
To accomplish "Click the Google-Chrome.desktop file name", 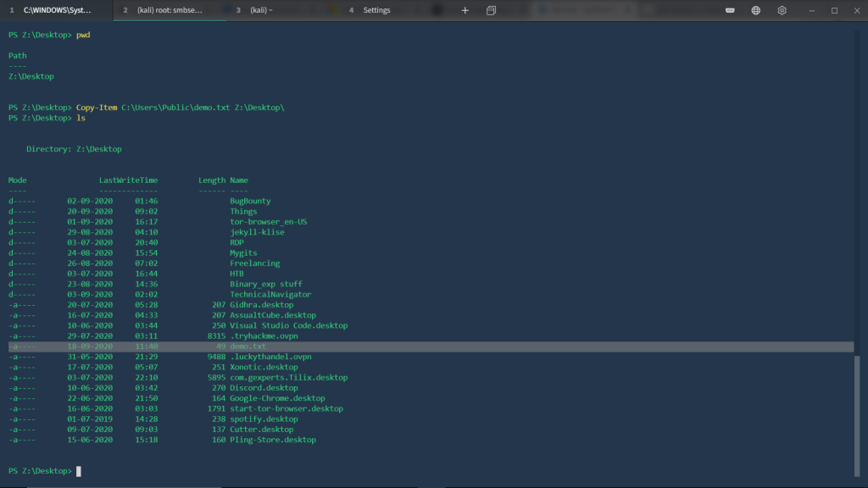I will [x=277, y=398].
